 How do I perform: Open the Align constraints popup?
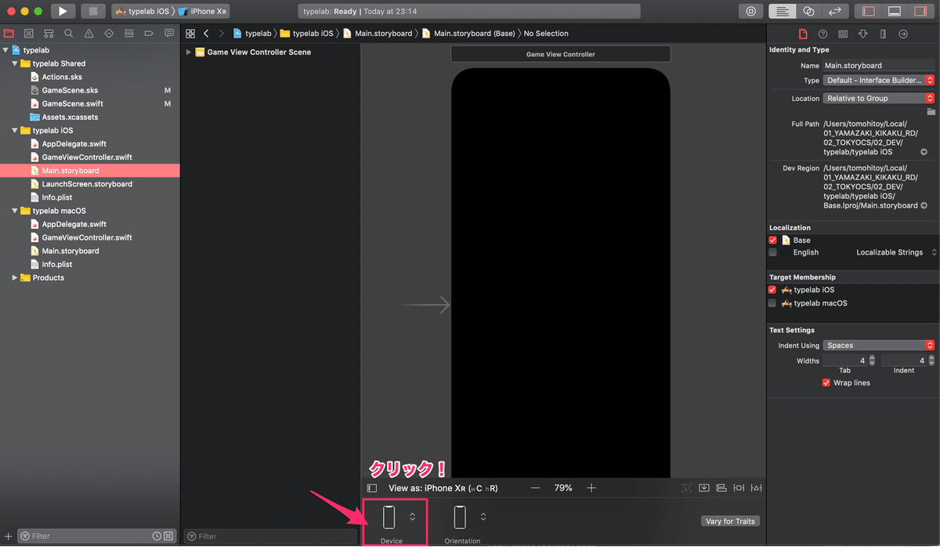click(x=721, y=488)
